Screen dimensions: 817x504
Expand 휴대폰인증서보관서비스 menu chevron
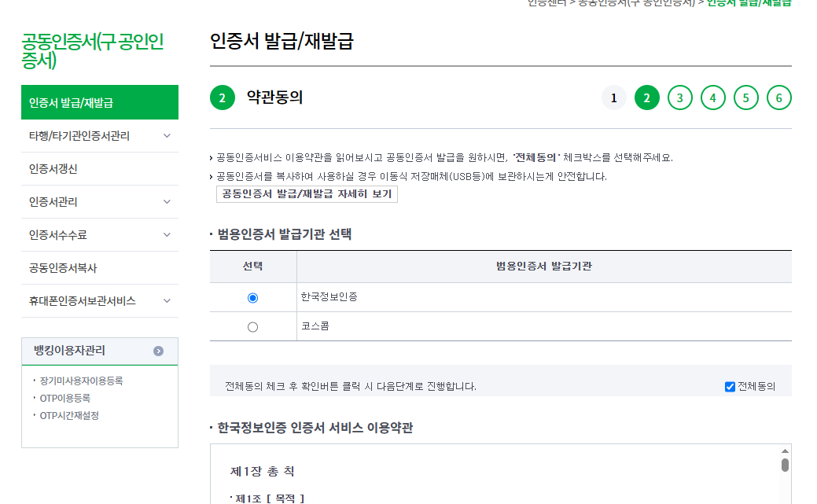tap(167, 300)
